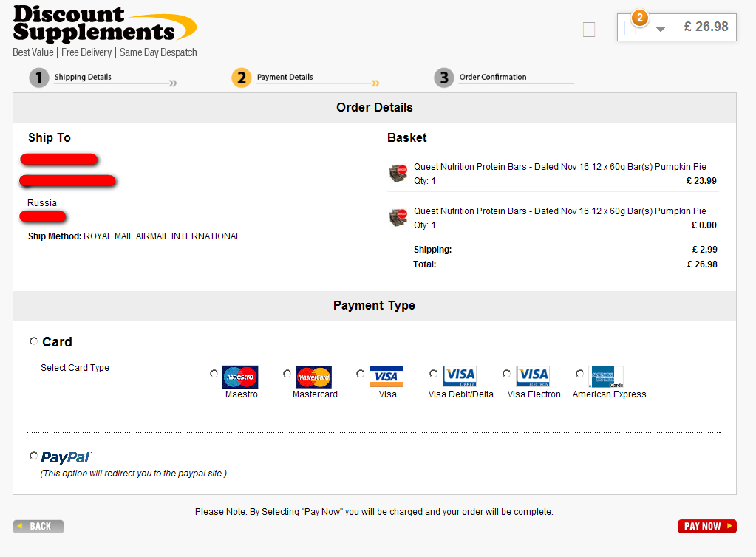Image resolution: width=756 pixels, height=557 pixels.
Task: Open the Payment Details step
Action: 285,77
